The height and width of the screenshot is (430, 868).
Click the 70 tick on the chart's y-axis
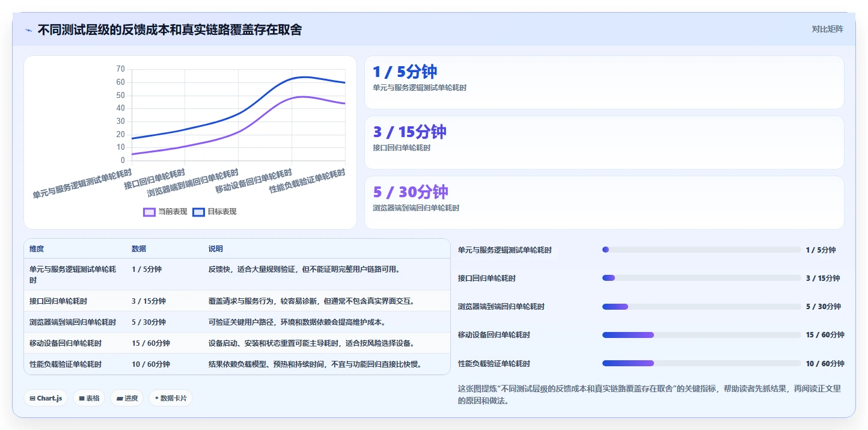click(121, 69)
